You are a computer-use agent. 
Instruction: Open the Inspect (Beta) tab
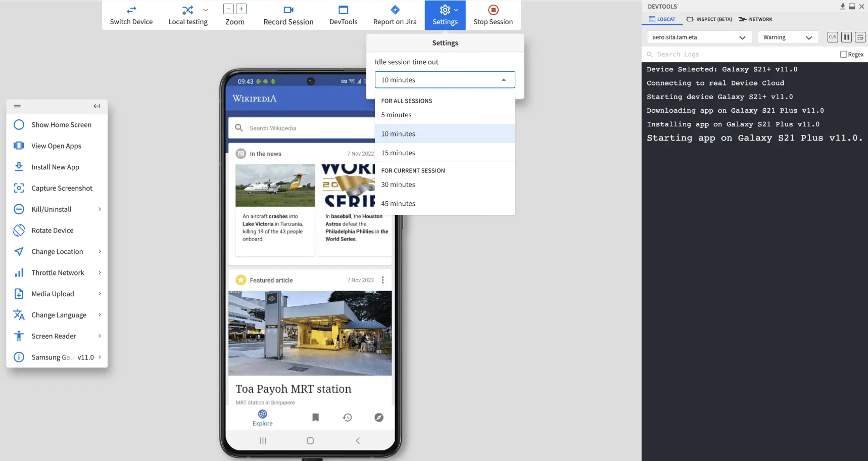click(709, 19)
